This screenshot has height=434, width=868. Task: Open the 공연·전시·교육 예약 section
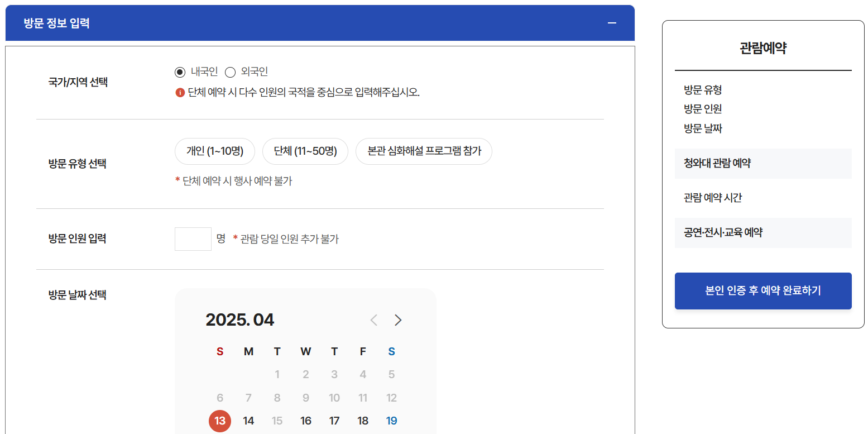[x=763, y=233]
